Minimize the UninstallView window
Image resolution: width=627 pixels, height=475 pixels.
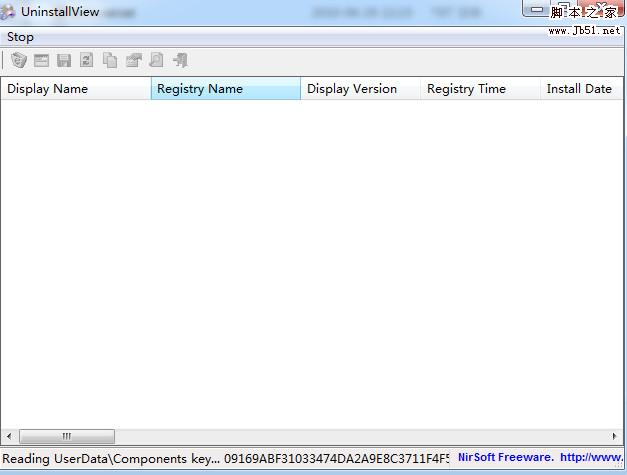[537, 10]
